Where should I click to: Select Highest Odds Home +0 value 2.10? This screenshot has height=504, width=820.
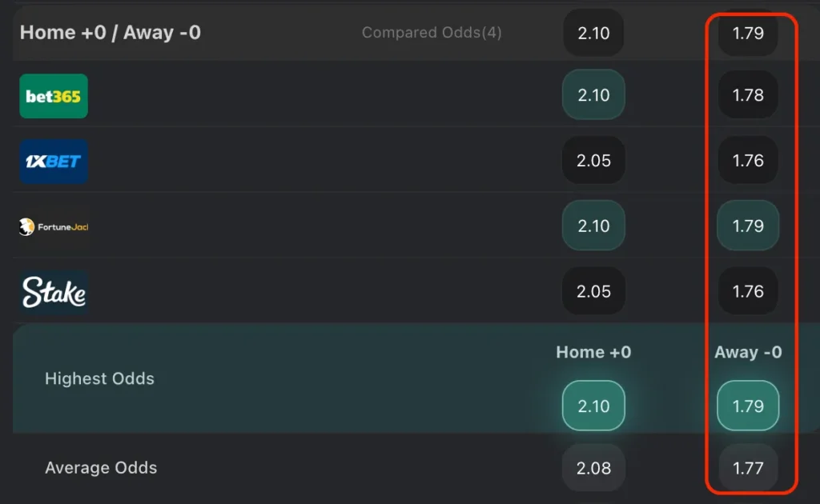[593, 406]
